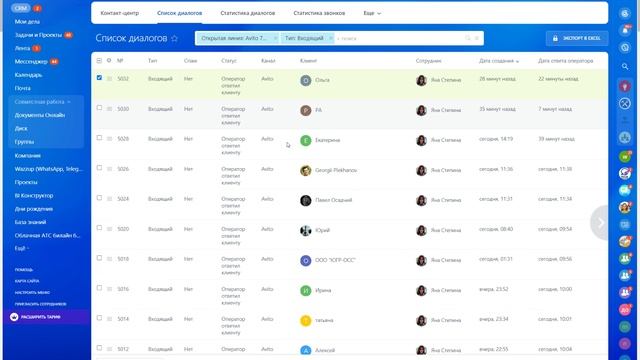Click the search magnifier in filter field
640x360 pixels.
(468, 38)
